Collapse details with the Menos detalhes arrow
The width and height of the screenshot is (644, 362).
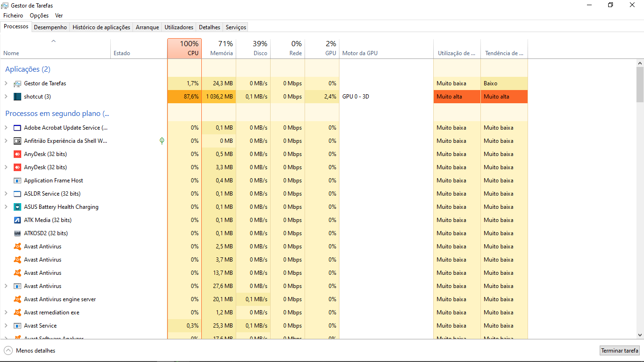coord(8,351)
